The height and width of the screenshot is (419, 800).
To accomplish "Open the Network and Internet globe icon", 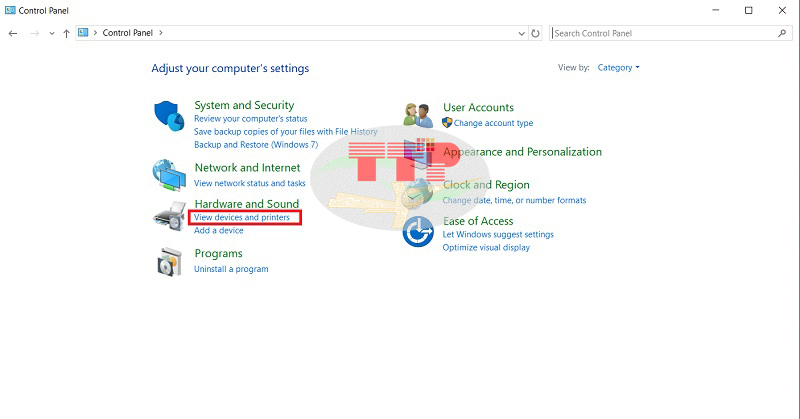I will 169,175.
